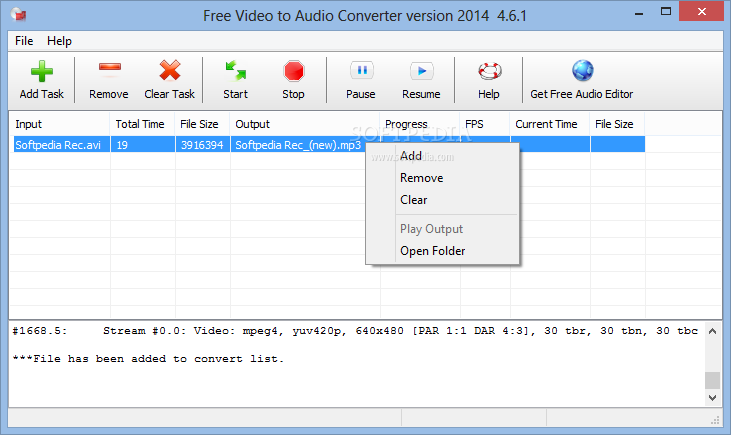Viewport: 731px width, 435px height.
Task: Open the Help menu in menu bar
Action: (x=59, y=41)
